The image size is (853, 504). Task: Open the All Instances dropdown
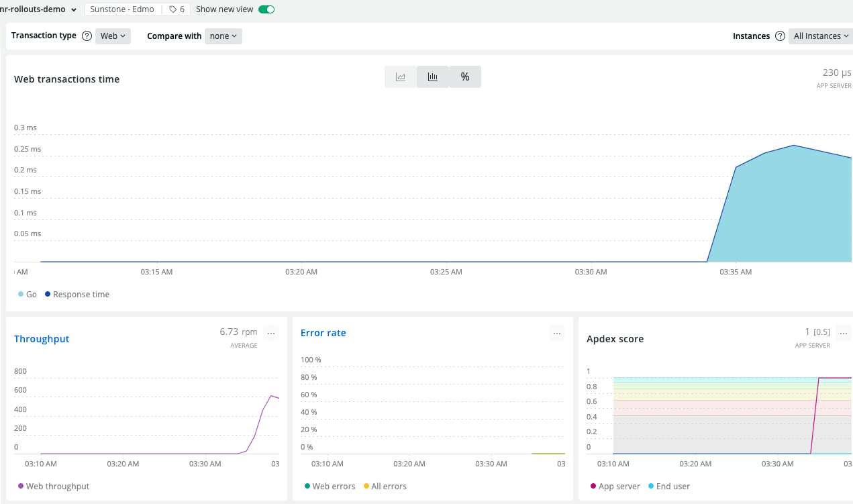(821, 36)
